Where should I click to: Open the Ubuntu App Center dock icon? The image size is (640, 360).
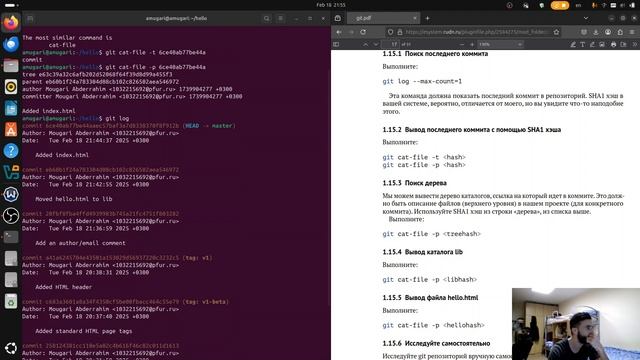pyautogui.click(x=11, y=129)
